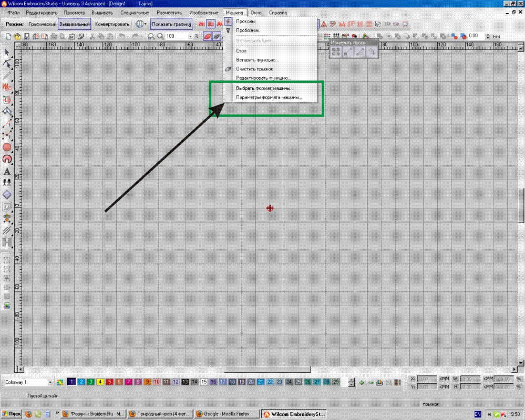
Task: Choose Выбрать формат машины menu item
Action: 265,88
